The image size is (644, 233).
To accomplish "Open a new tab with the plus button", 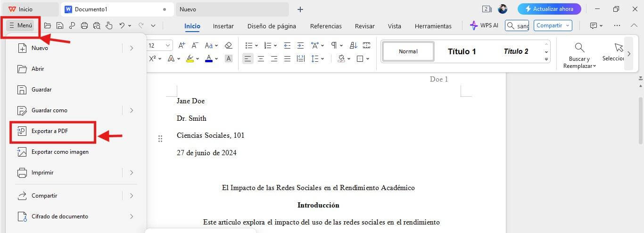I will (300, 9).
